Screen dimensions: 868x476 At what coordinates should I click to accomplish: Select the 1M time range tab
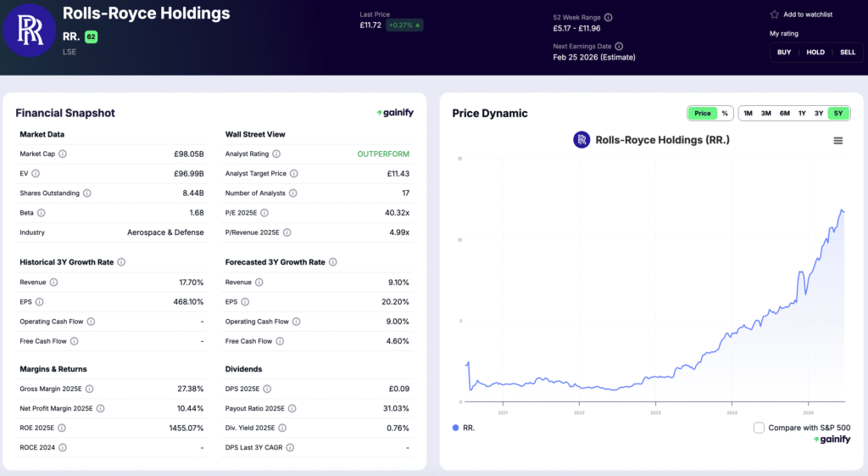(748, 114)
